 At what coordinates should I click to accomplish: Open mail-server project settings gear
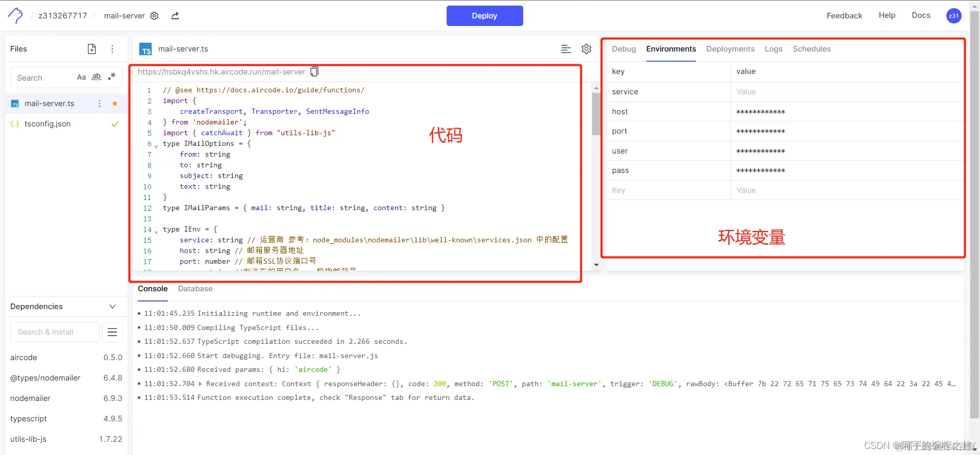tap(154, 16)
